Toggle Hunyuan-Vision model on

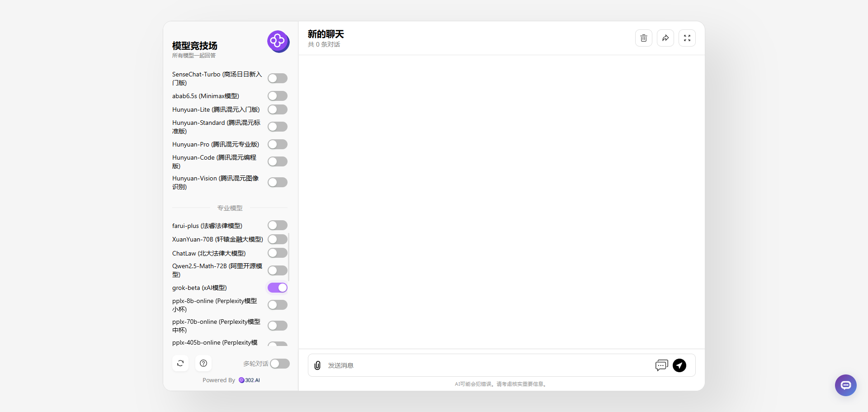[278, 182]
